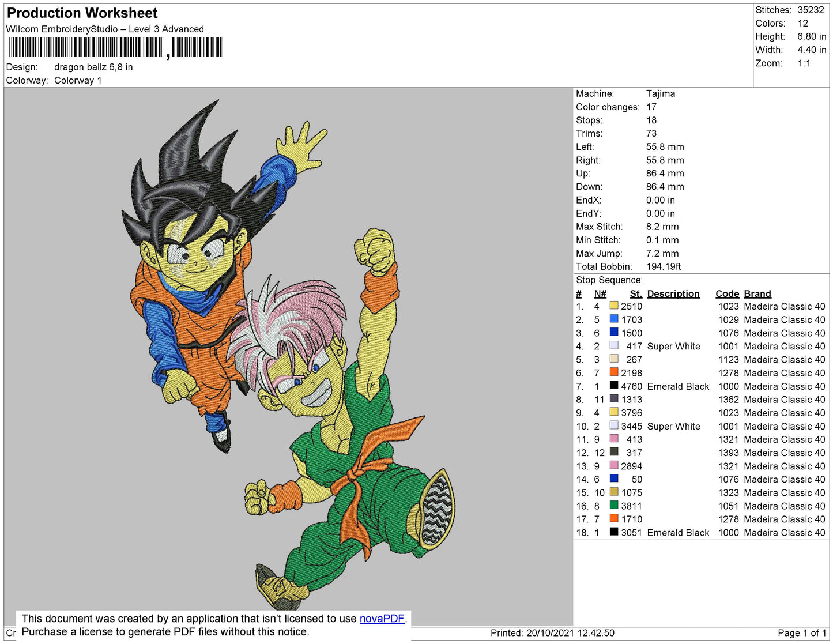Click the dark blue swatch in stop row 3 (1500 stitches)
The image size is (833, 644).
(614, 332)
